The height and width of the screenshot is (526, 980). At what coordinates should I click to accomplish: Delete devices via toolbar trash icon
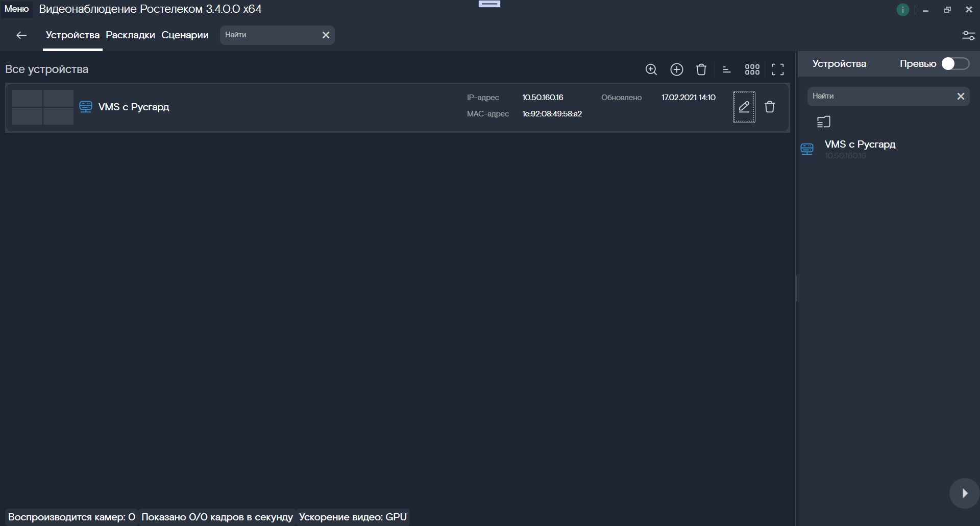[x=701, y=69]
